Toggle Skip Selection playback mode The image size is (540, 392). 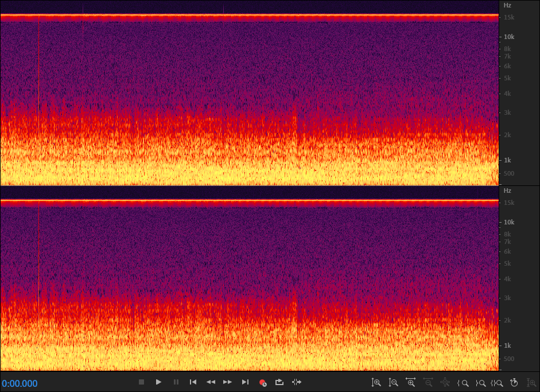pos(297,382)
